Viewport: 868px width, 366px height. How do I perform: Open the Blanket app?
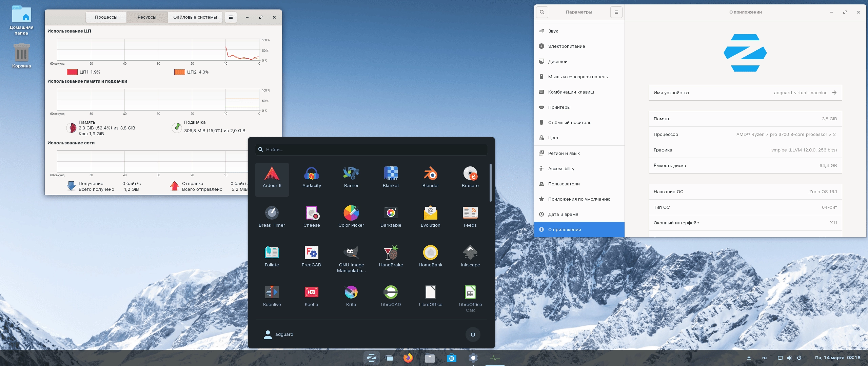391,179
